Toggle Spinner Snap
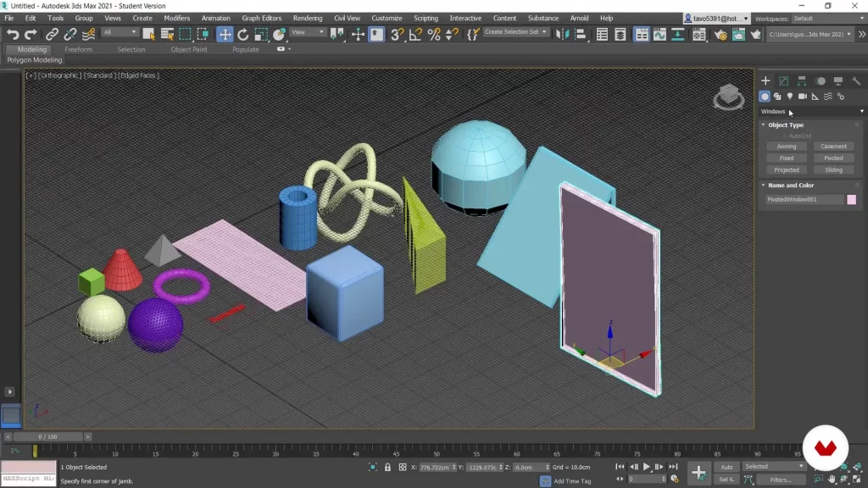 [x=453, y=34]
